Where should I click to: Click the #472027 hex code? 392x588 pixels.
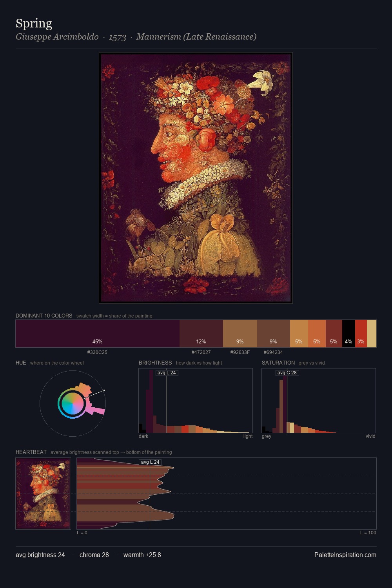(x=201, y=352)
